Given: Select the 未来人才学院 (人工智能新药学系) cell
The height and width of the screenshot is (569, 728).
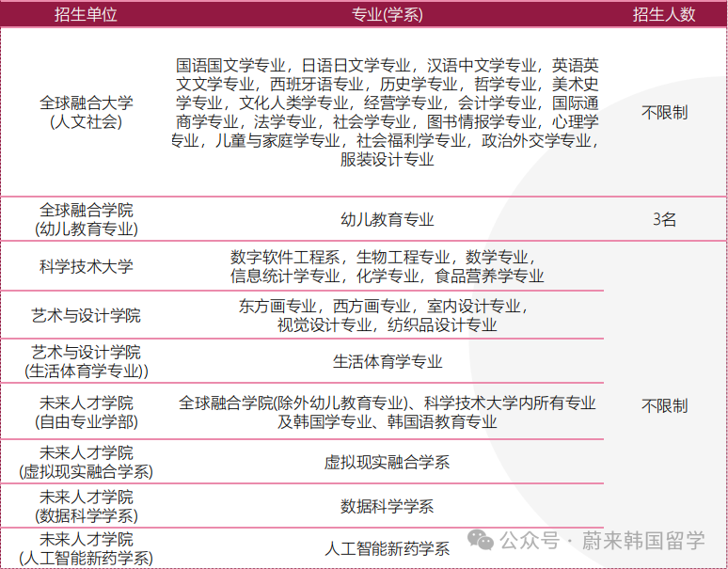Looking at the screenshot, I should coord(86,548).
